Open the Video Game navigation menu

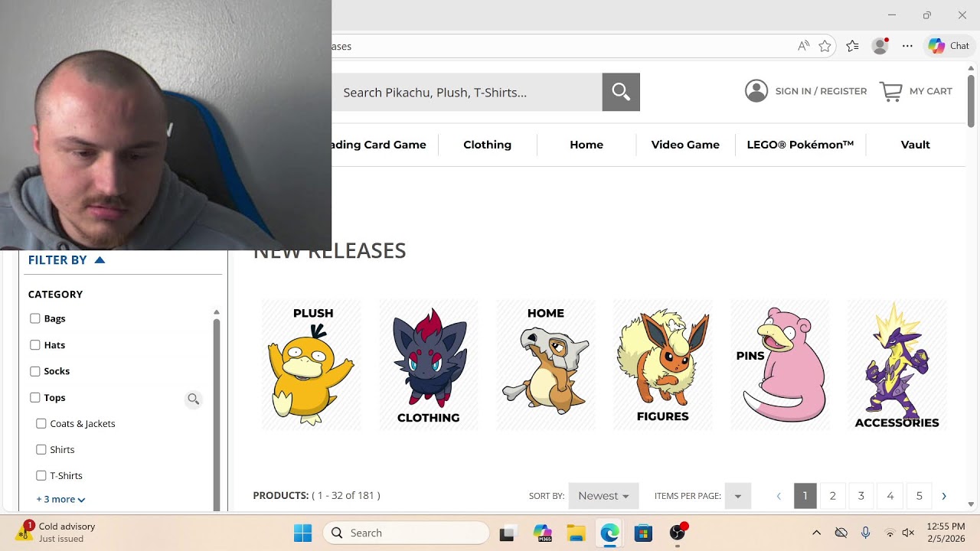pos(685,145)
